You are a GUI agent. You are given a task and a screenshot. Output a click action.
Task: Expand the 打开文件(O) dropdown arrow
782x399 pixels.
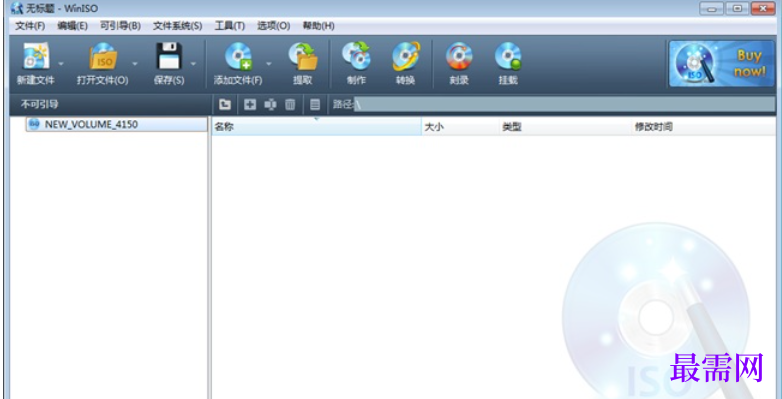[135, 63]
